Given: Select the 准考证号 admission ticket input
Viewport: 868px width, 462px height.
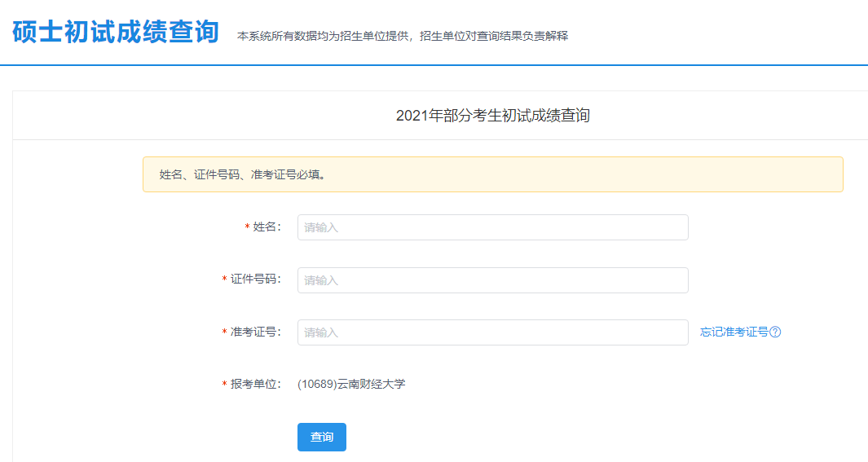Looking at the screenshot, I should pyautogui.click(x=492, y=332).
